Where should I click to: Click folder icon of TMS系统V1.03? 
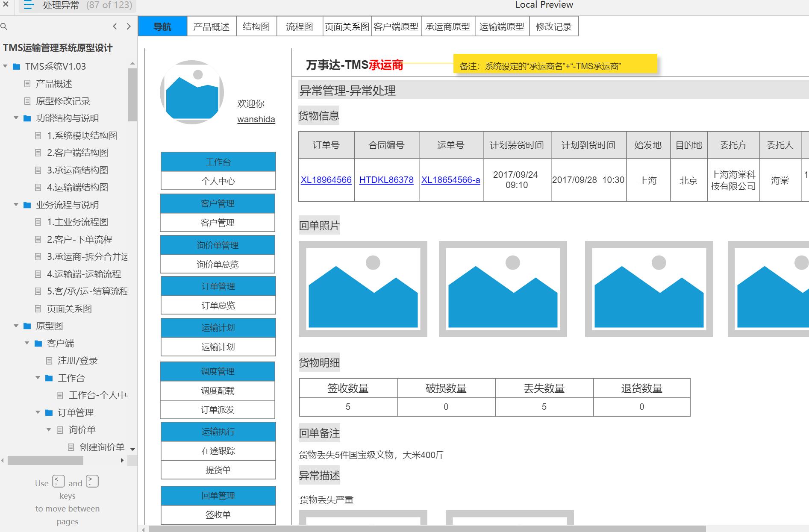tap(17, 67)
